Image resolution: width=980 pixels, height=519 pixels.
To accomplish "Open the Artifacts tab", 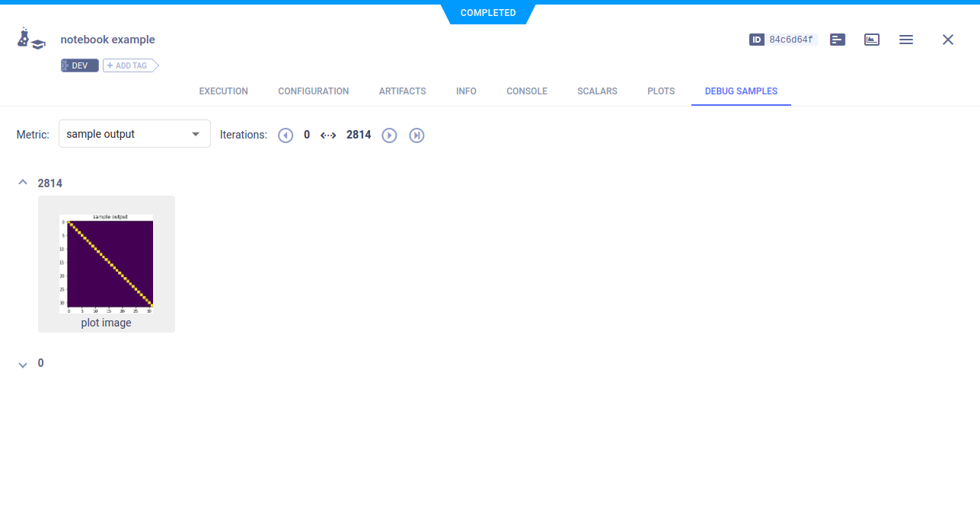I will coord(402,91).
